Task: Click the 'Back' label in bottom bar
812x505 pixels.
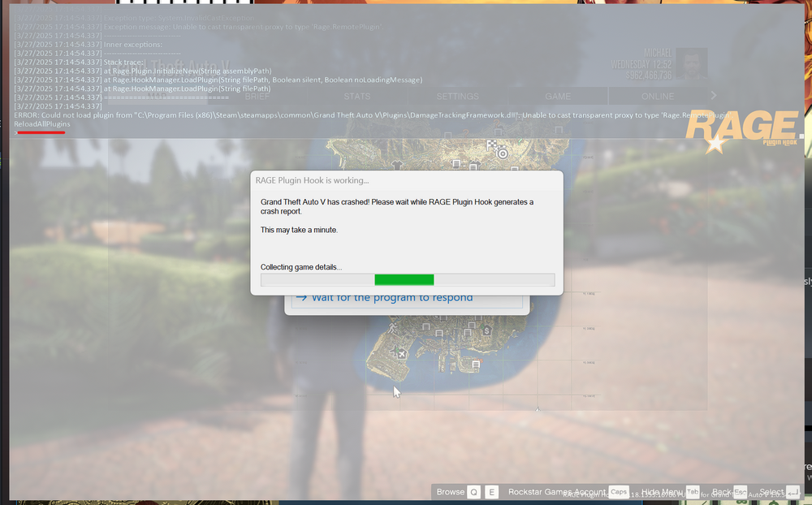Action: pyautogui.click(x=721, y=491)
